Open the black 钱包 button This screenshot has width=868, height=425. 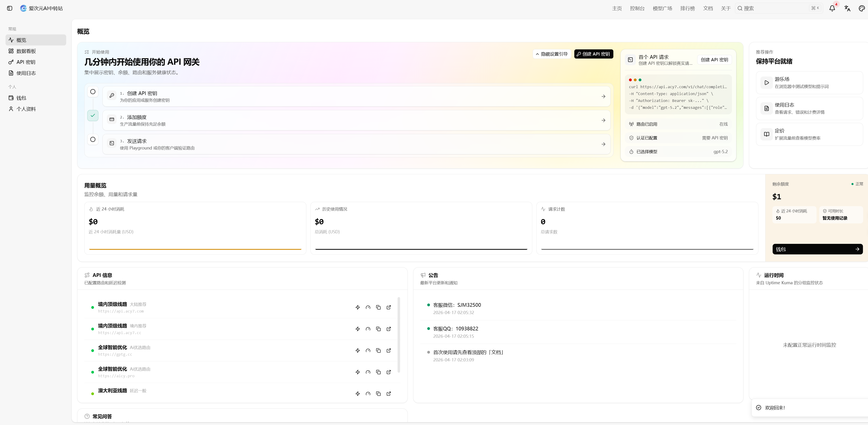coord(817,249)
